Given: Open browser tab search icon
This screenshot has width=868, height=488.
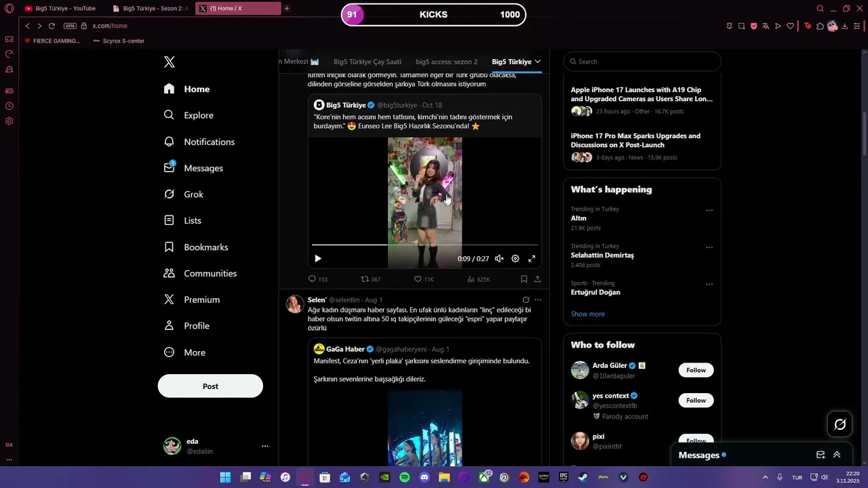Looking at the screenshot, I should [820, 9].
